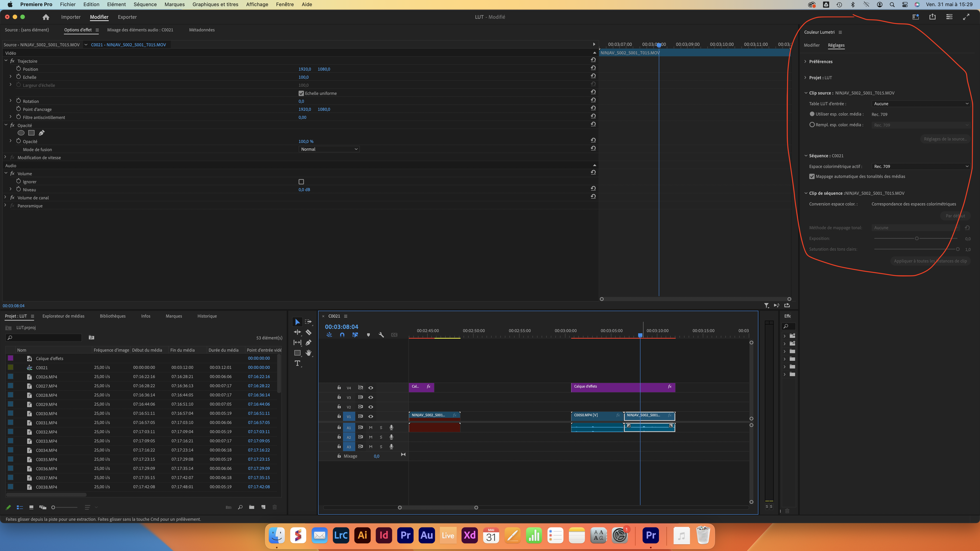Open the Mode de fusion Normal dropdown

329,149
